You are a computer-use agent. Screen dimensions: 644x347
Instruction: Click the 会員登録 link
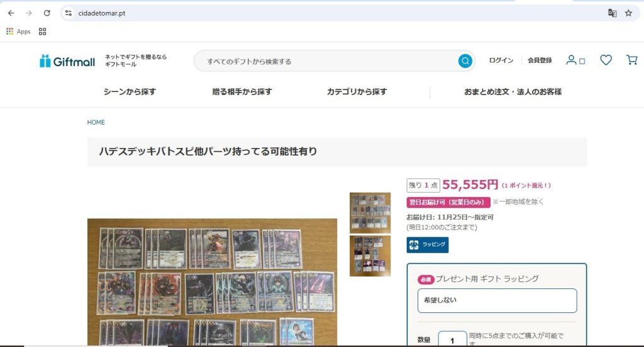click(540, 60)
